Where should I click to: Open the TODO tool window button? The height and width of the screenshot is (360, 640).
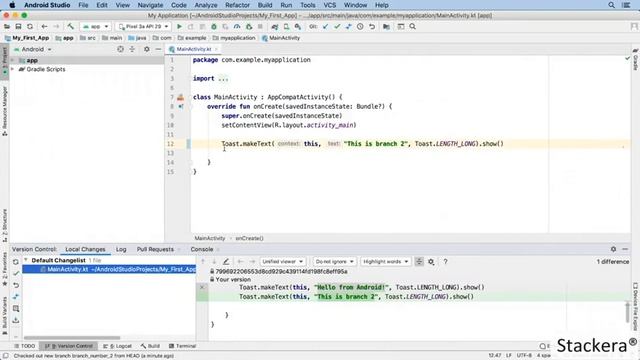pos(24,346)
